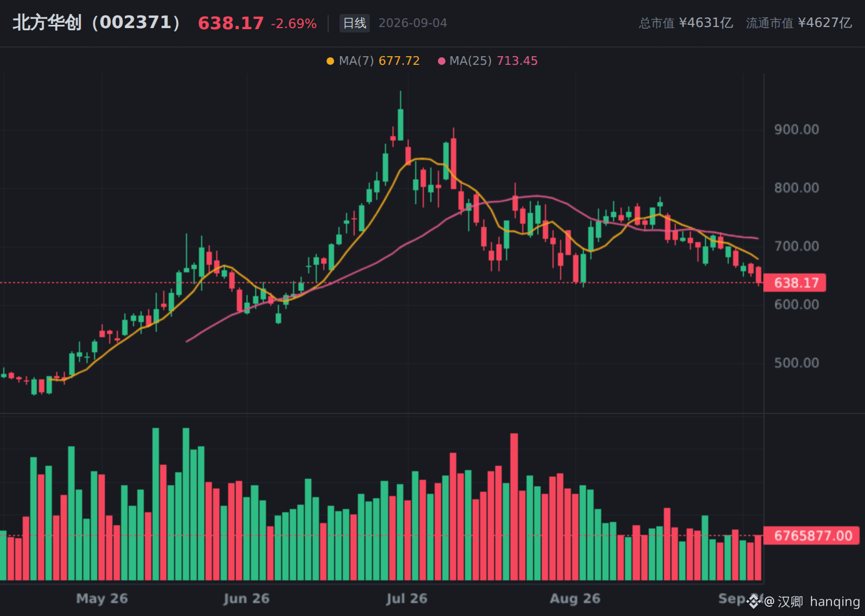Click the 638.17 price tag on axis

pos(795,283)
